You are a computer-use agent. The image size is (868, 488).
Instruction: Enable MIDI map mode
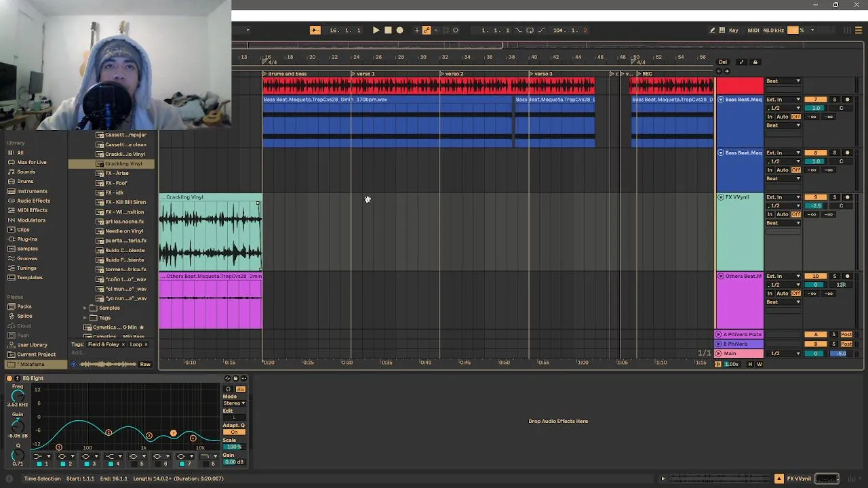(753, 30)
